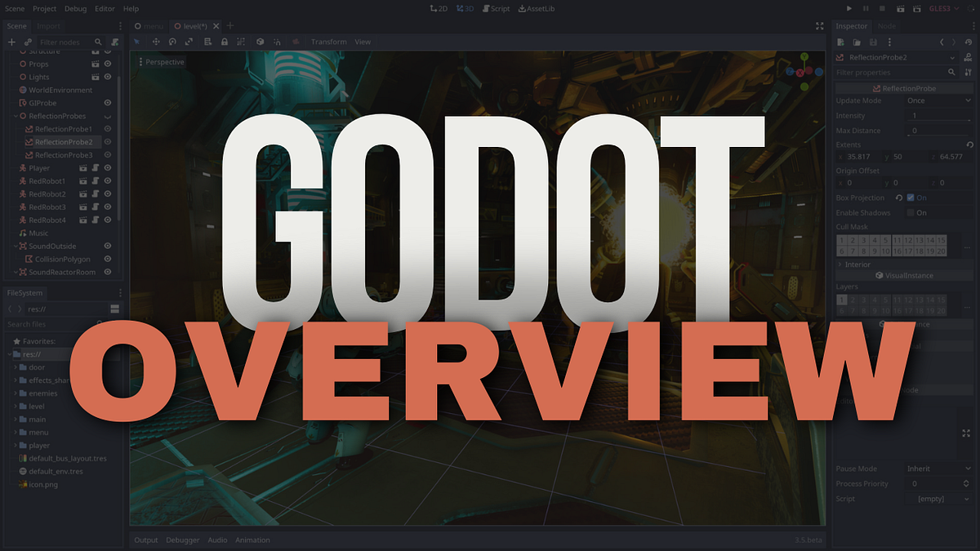Viewport: 980px width, 551px height.
Task: Click the Transform menu button
Action: [x=328, y=42]
